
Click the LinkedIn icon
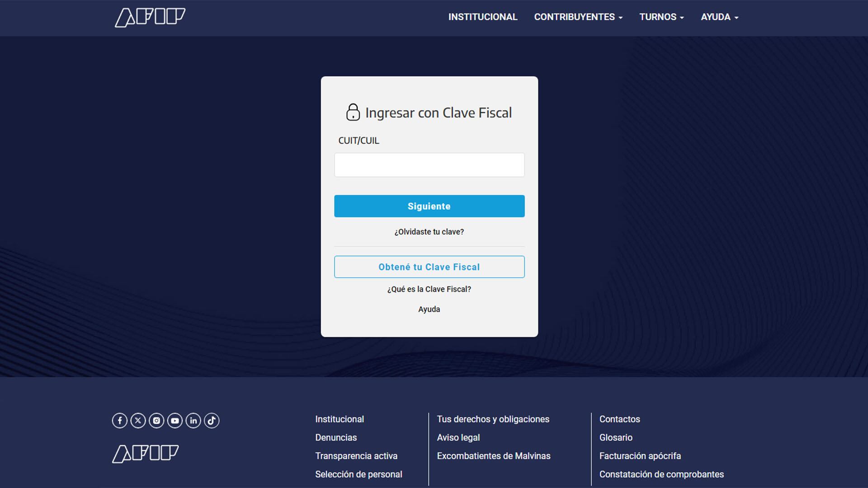pyautogui.click(x=193, y=420)
